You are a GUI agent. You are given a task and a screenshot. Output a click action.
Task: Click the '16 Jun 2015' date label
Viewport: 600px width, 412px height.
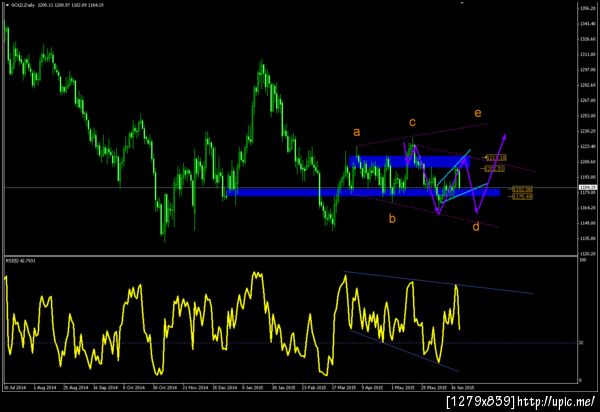tap(463, 387)
